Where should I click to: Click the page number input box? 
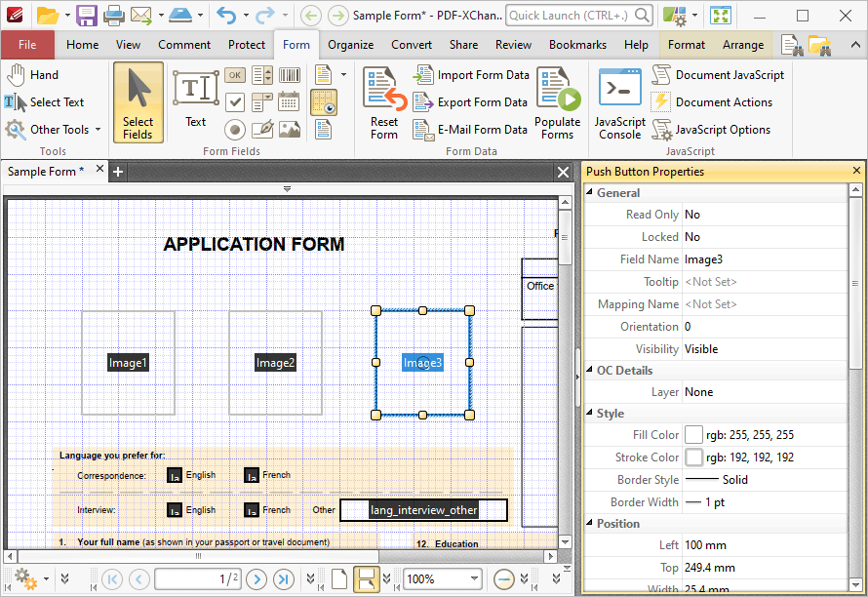[x=198, y=579]
